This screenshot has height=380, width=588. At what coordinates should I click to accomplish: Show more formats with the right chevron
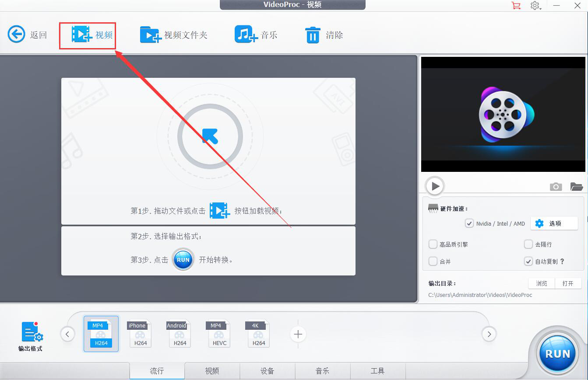pos(489,335)
